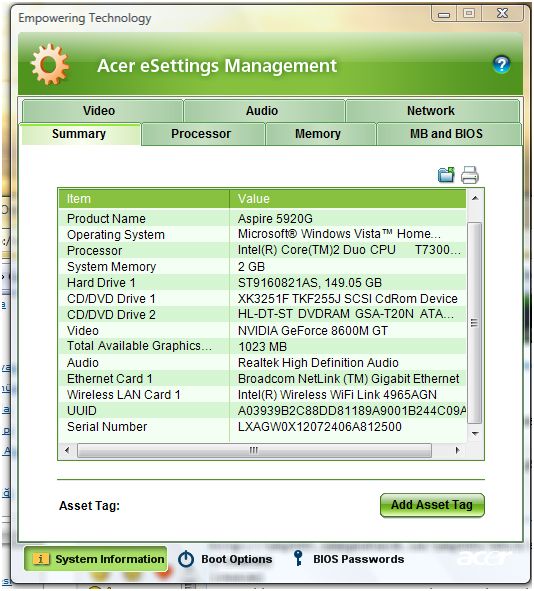Click the 1023 MB value
534x591 pixels.
pos(263,346)
